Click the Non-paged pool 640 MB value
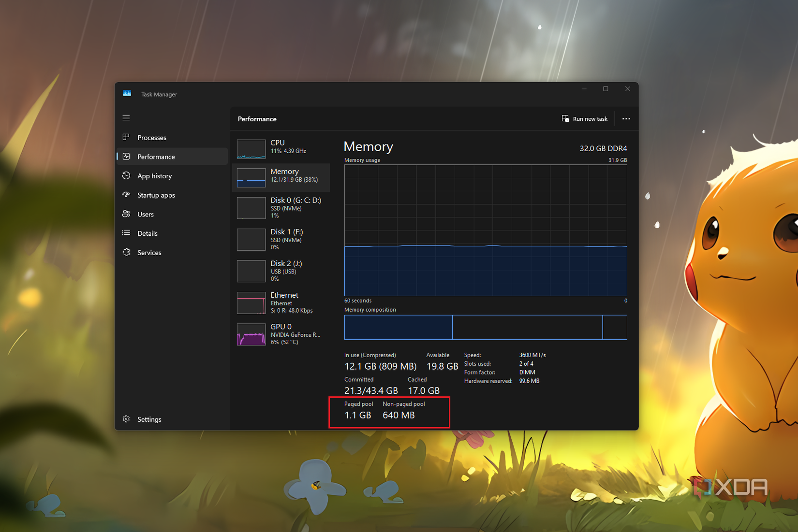The image size is (798, 532). pos(399,415)
